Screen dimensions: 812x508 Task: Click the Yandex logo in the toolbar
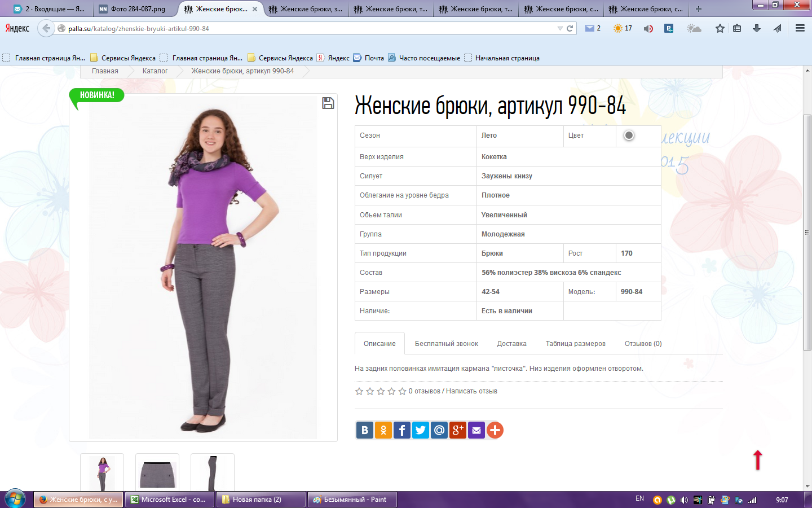17,28
